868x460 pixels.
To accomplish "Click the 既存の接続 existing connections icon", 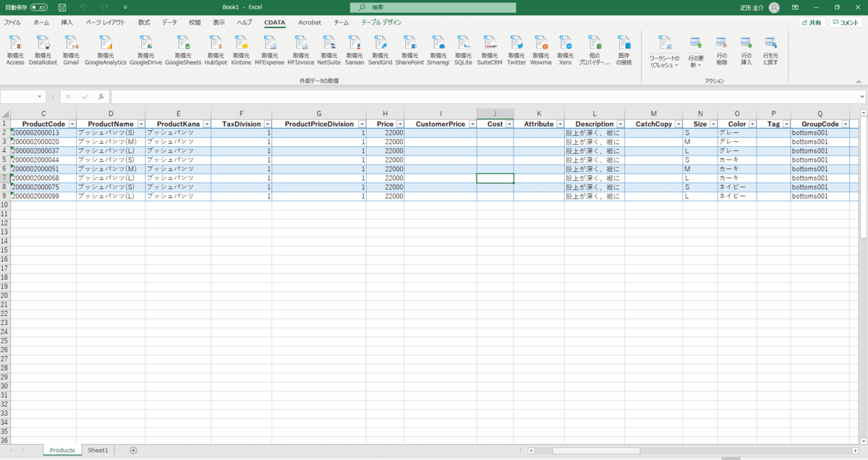I will click(x=624, y=43).
